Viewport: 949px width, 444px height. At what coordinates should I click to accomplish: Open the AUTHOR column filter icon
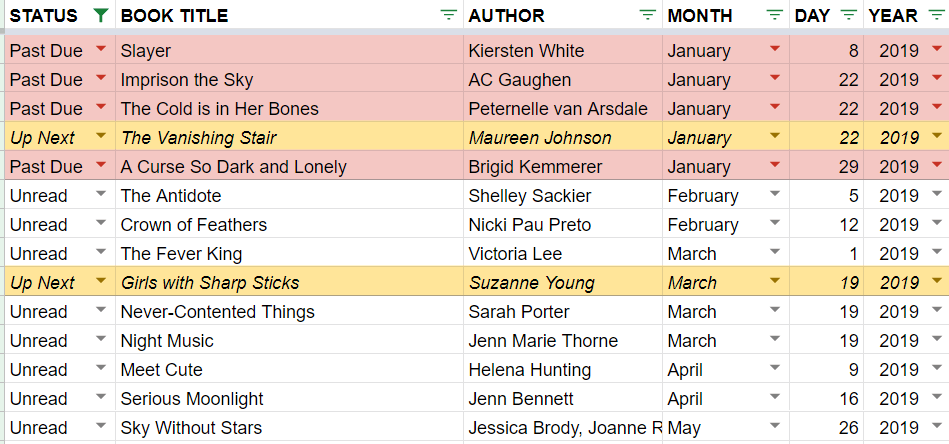[x=648, y=16]
